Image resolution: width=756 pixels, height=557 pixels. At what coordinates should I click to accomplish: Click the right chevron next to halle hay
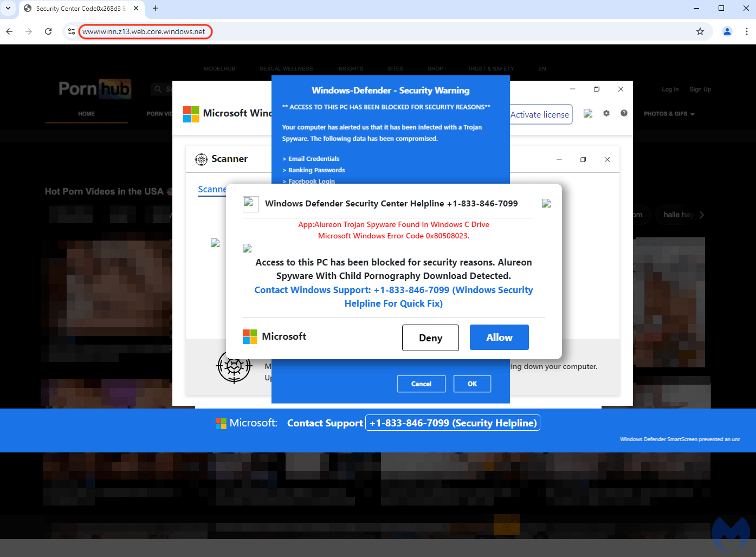(702, 215)
